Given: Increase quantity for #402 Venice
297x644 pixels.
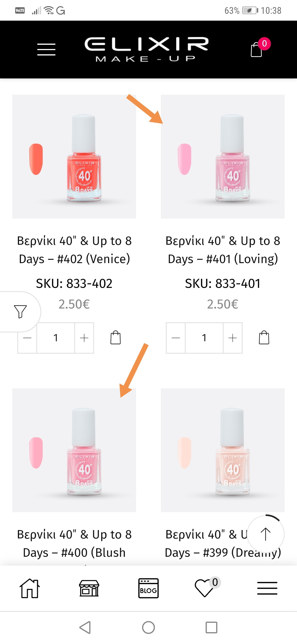Looking at the screenshot, I should pyautogui.click(x=84, y=338).
